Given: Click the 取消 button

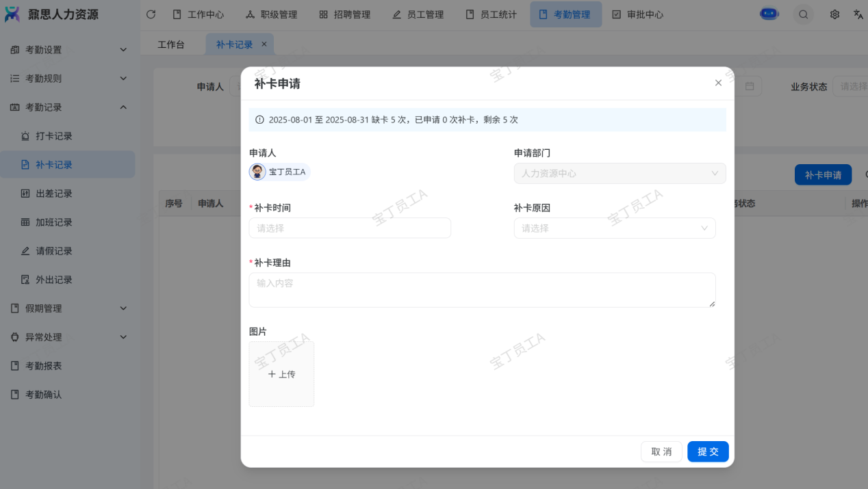Looking at the screenshot, I should [x=661, y=451].
